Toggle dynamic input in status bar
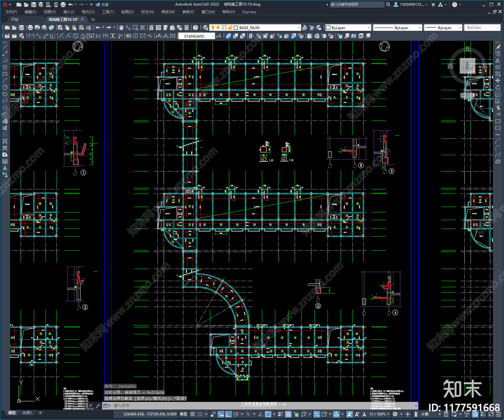This screenshot has width=504, height=420. tap(221, 414)
